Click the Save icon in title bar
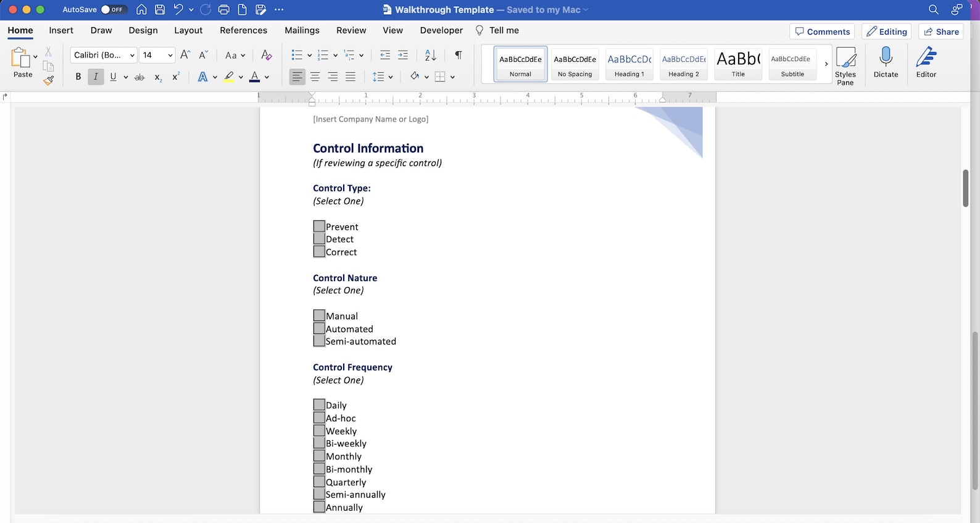Image resolution: width=980 pixels, height=523 pixels. [x=160, y=10]
